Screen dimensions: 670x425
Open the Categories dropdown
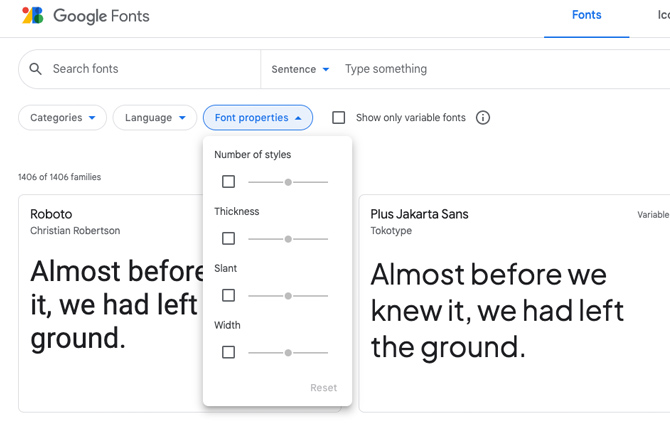click(x=62, y=117)
